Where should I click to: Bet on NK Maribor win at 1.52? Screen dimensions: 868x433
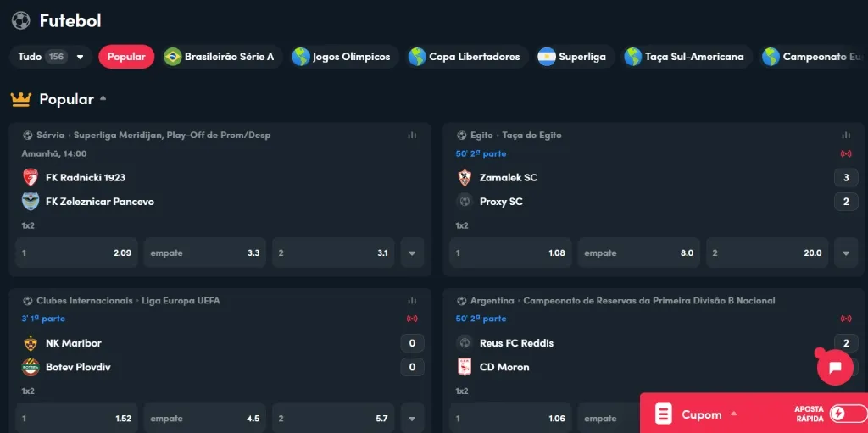76,419
